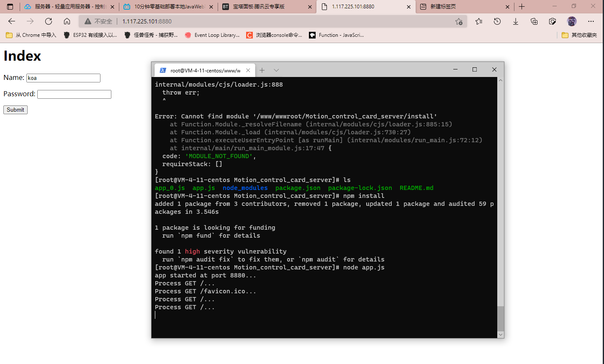Viewport: 604px width, 364px height.
Task: Open a new browser tab
Action: click(x=522, y=7)
